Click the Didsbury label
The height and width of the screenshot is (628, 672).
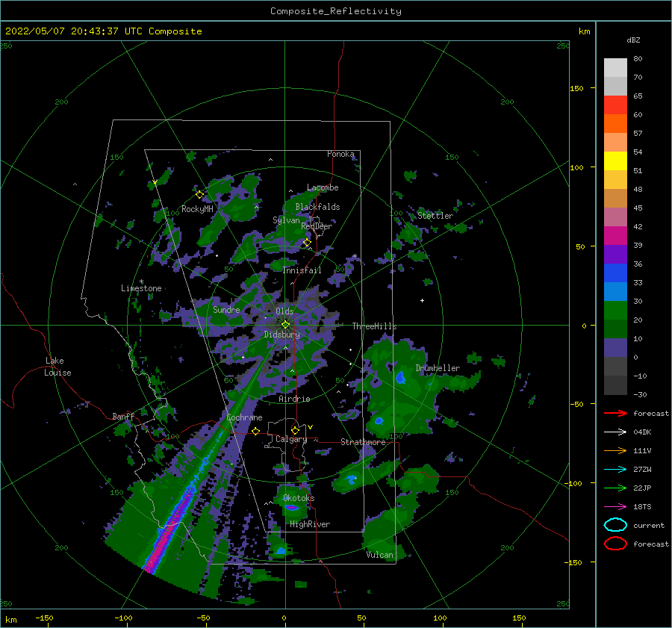281,335
